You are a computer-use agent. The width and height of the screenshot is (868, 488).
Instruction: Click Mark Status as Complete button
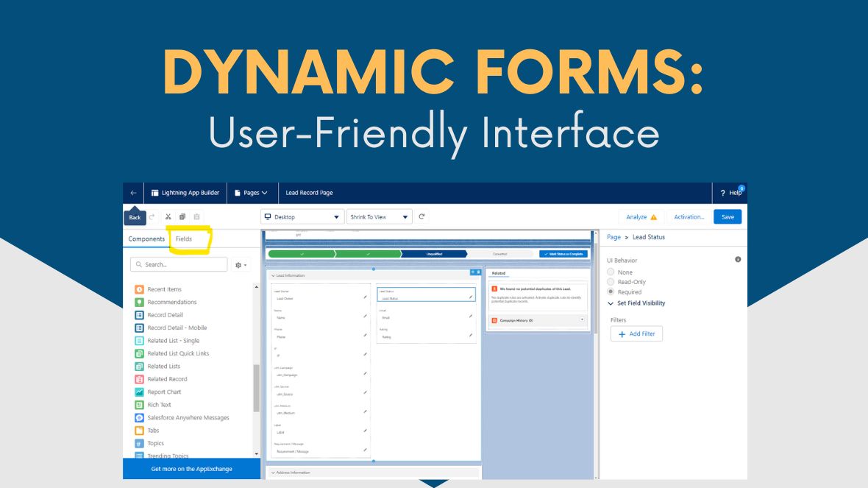[x=563, y=254]
